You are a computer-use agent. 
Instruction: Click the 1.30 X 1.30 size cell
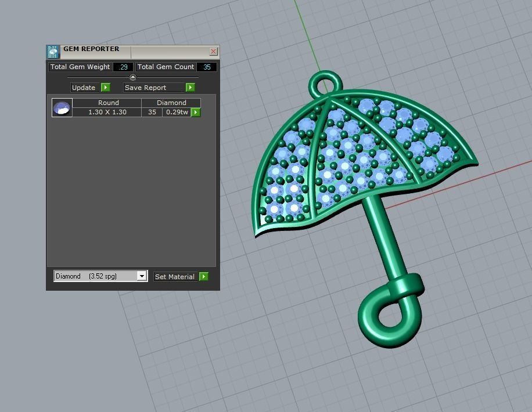tap(107, 112)
